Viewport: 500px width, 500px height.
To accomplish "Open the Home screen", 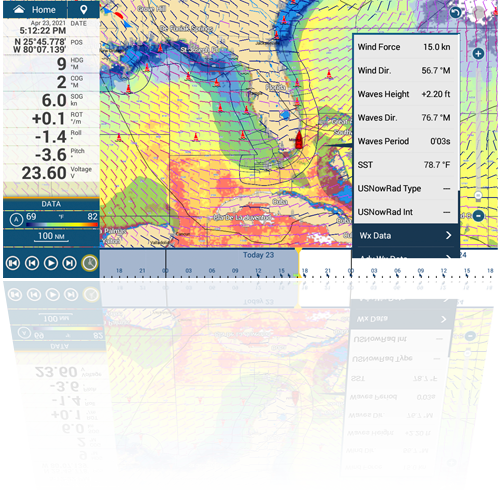I will [x=35, y=10].
